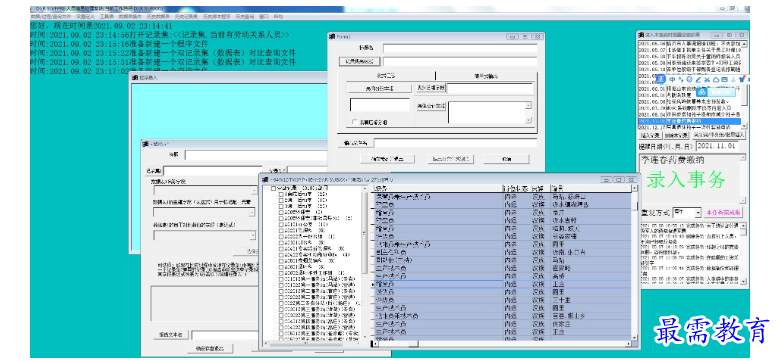Click the title icon of the 录入事务 reminder window
This screenshot has height=362, width=778.
(641, 35)
